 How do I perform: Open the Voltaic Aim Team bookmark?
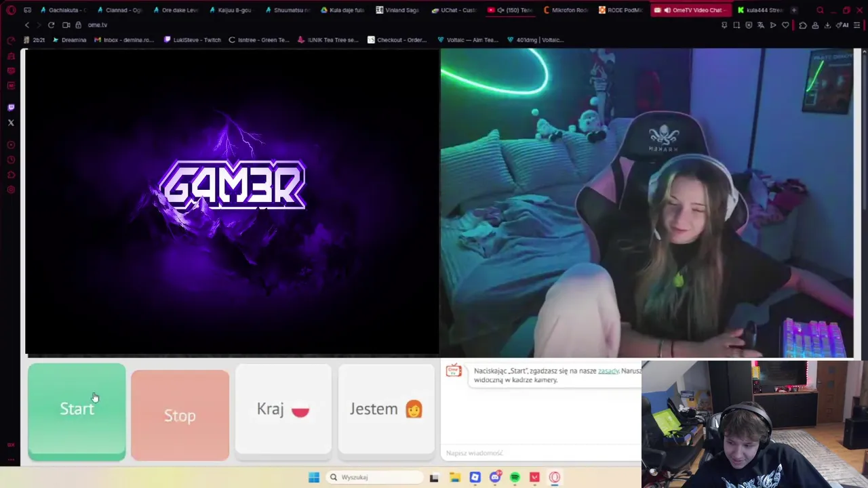coord(468,40)
